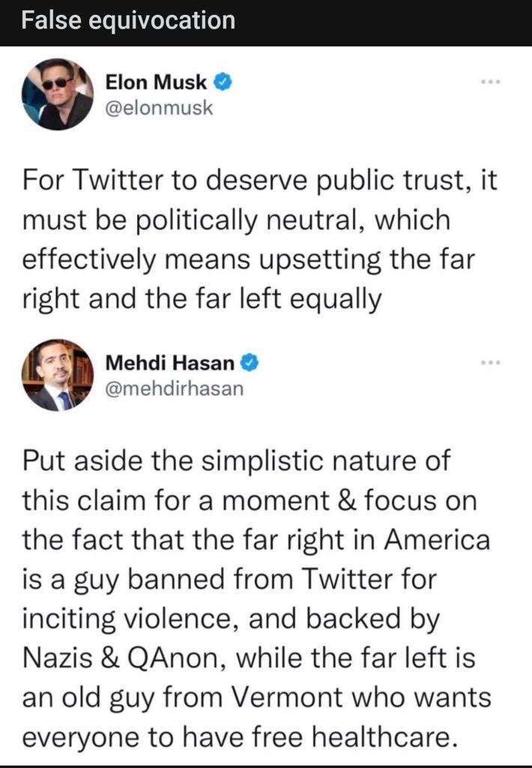
Task: Open the Elon Musk display name
Action: pyautogui.click(x=156, y=82)
